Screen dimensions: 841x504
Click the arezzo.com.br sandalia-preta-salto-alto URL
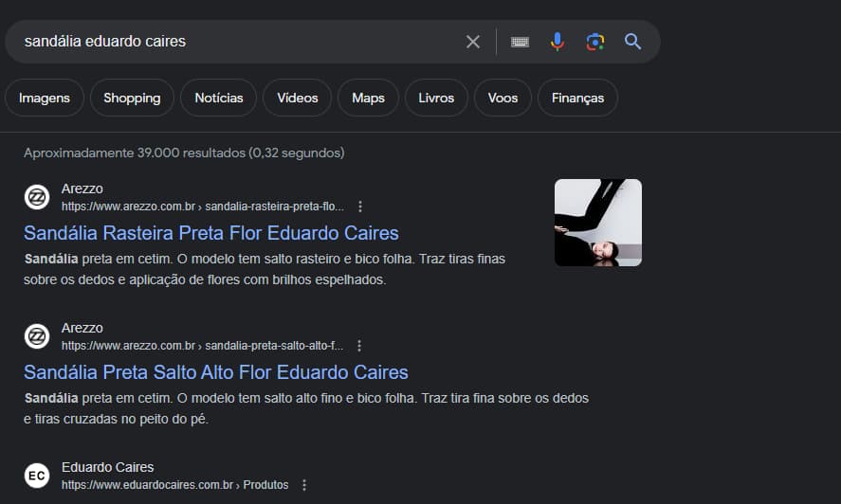click(202, 346)
